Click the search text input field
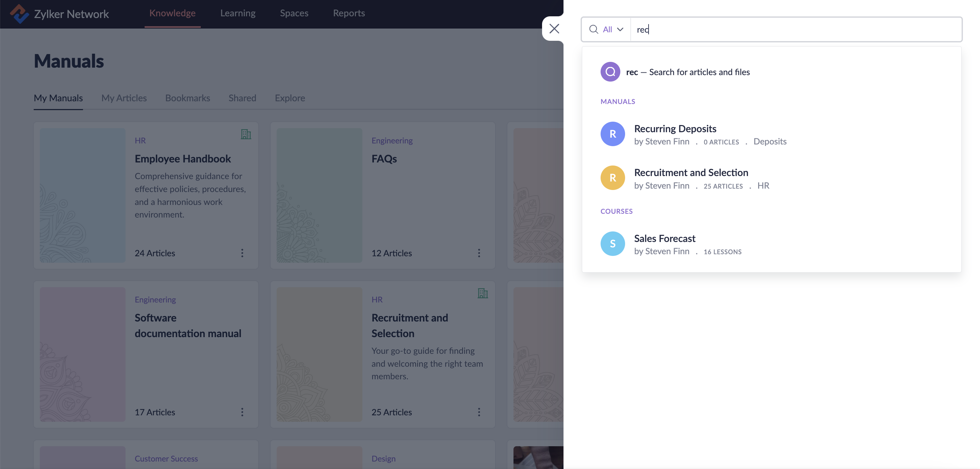Screen dimensions: 980x469 [795, 29]
